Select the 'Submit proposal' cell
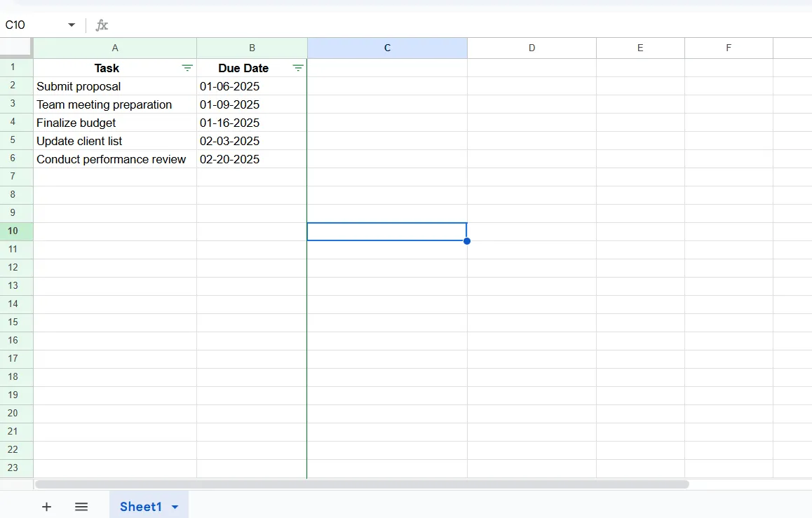Screen dimensions: 812x518 tap(115, 86)
